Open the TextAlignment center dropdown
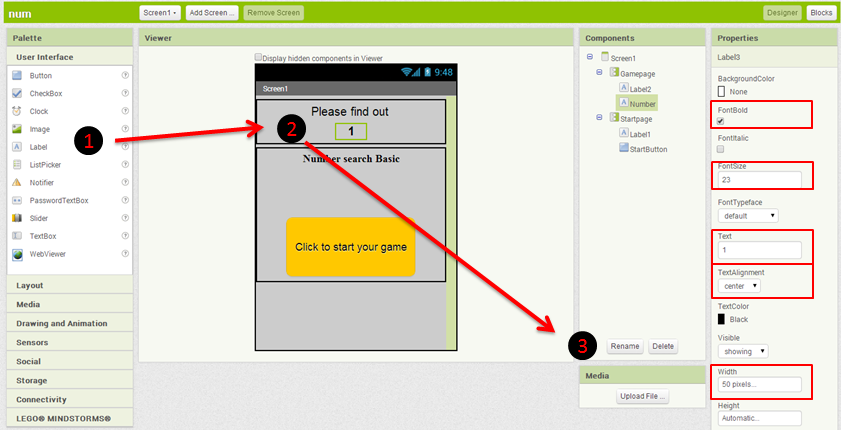This screenshot has height=435, width=841. point(739,286)
